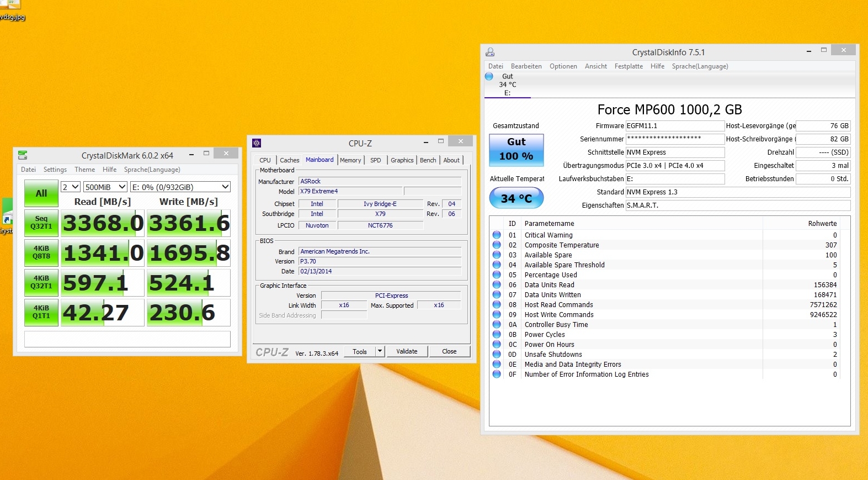This screenshot has width=868, height=480.
Task: Open Sprache(Language) menu in CrystalDiskMark
Action: point(152,170)
